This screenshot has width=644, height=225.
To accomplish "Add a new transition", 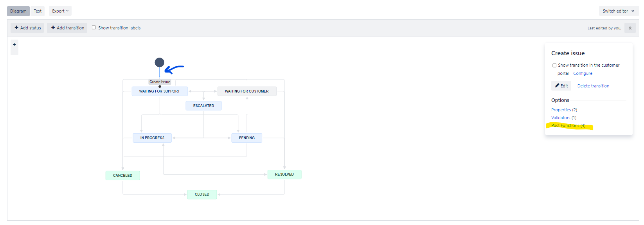I will [67, 28].
